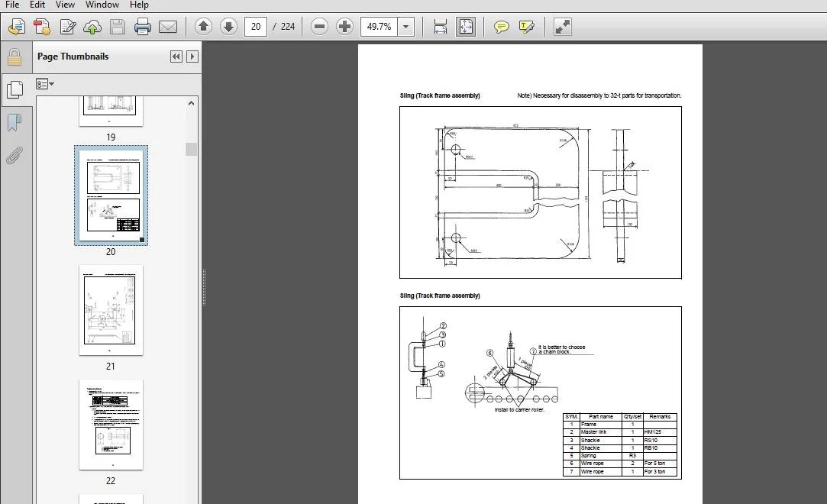Click the 'Install to carrier roller.' label
Viewport: 827px width, 504px height.
click(x=519, y=409)
